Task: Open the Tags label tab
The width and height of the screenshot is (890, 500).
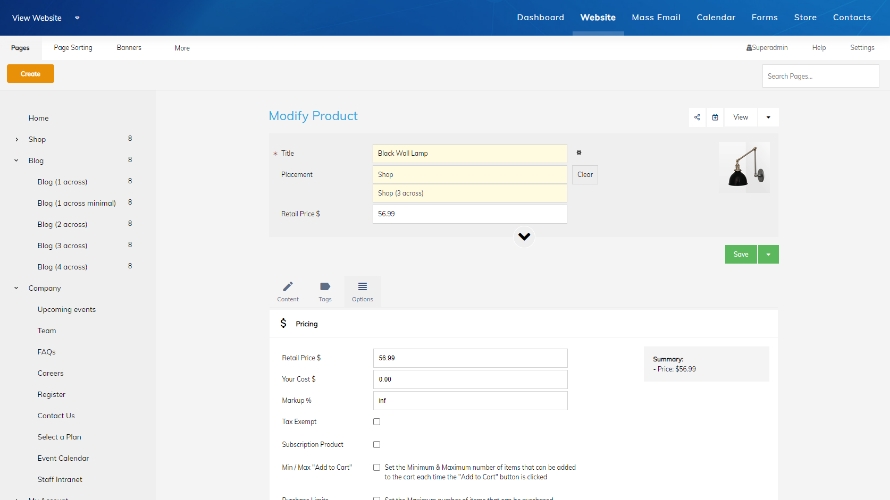Action: pyautogui.click(x=325, y=291)
